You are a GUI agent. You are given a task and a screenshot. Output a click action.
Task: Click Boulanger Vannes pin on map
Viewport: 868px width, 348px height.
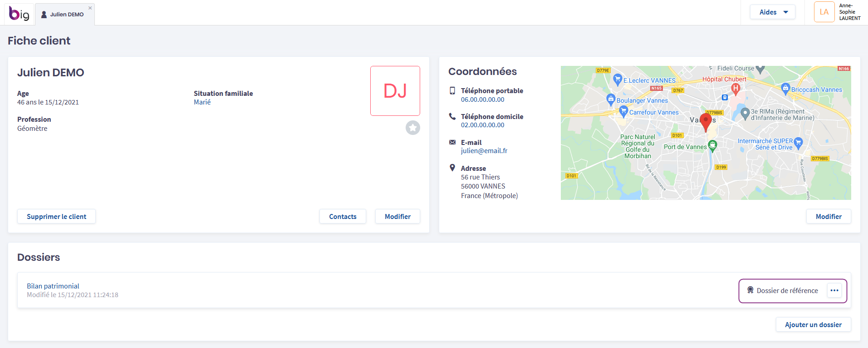611,99
